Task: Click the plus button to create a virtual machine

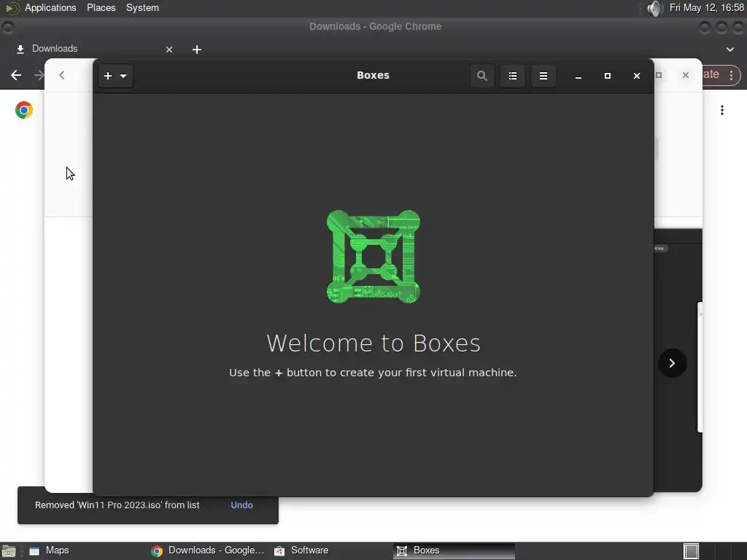Action: click(x=108, y=76)
